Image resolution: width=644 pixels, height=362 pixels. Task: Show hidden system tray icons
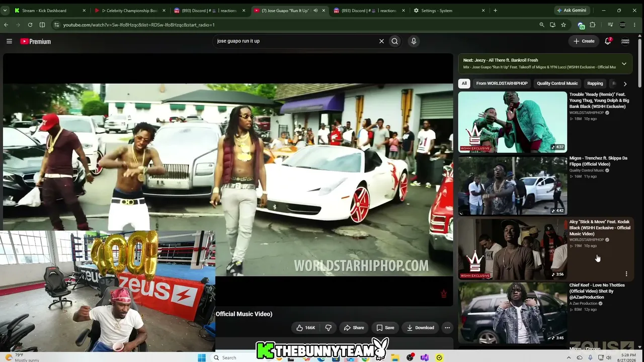569,357
